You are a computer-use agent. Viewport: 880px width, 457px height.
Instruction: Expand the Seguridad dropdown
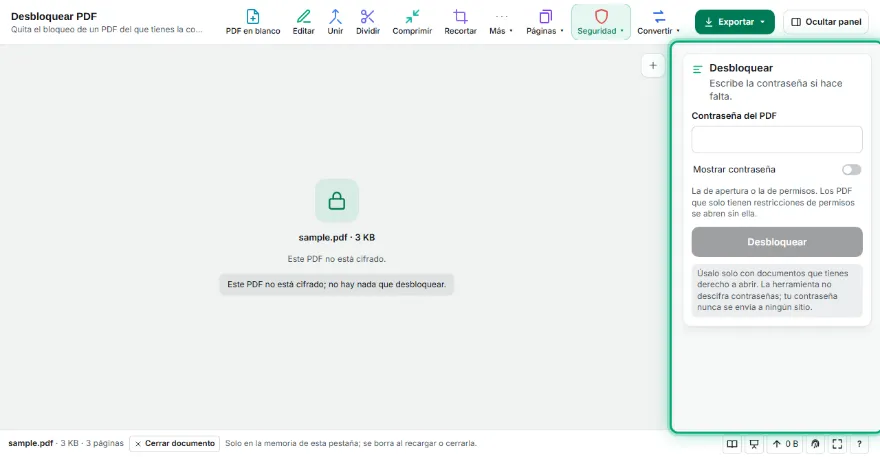point(601,22)
